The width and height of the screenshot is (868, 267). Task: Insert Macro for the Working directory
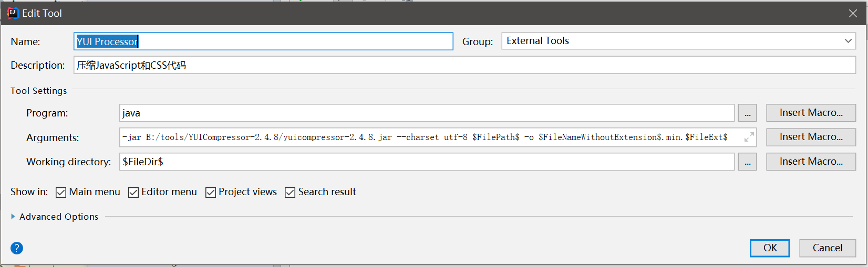click(811, 162)
